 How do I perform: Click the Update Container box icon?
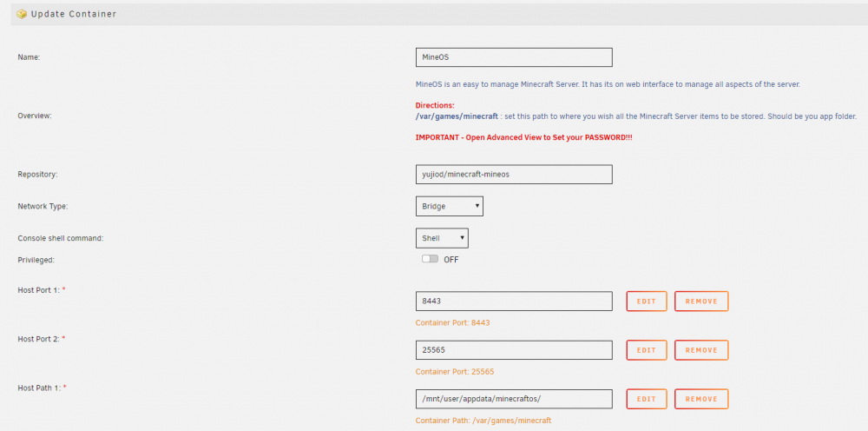pos(22,15)
